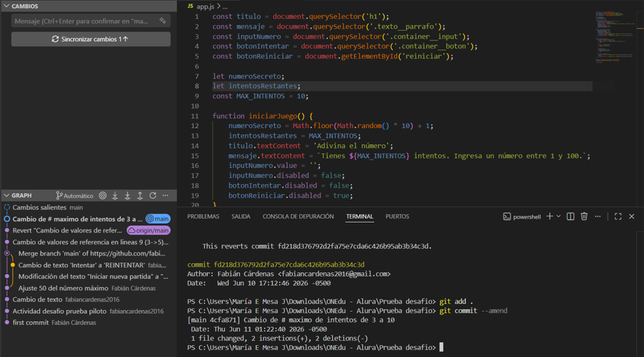Open the new-terminal profile dropdown chevron
Viewport: 644px width, 357px height.
(x=559, y=216)
